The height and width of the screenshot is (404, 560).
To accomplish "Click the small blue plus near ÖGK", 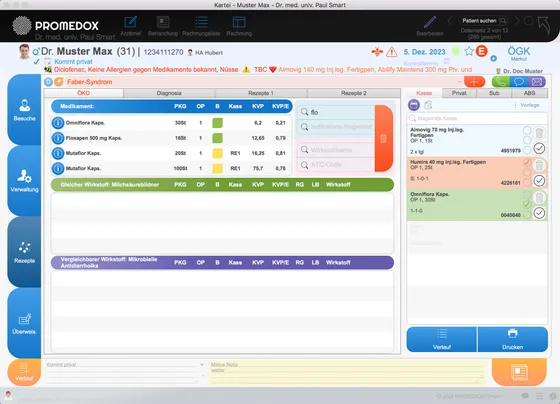I will coord(494,58).
